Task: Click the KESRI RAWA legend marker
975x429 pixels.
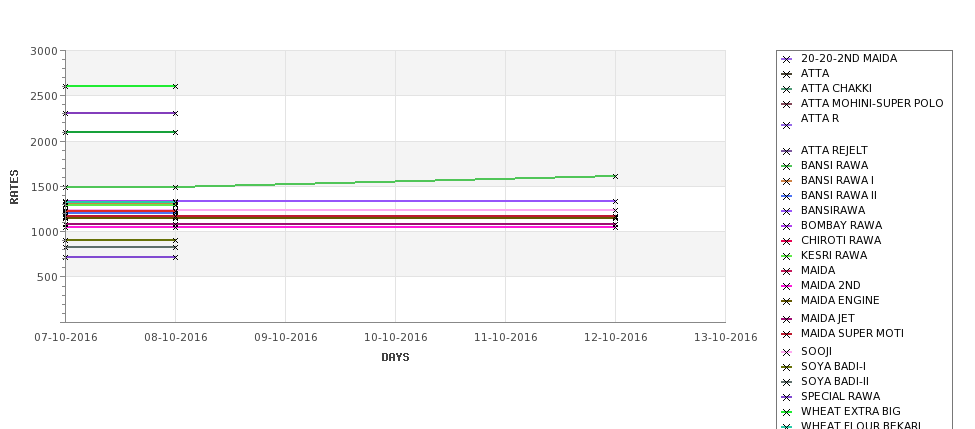Action: [787, 256]
